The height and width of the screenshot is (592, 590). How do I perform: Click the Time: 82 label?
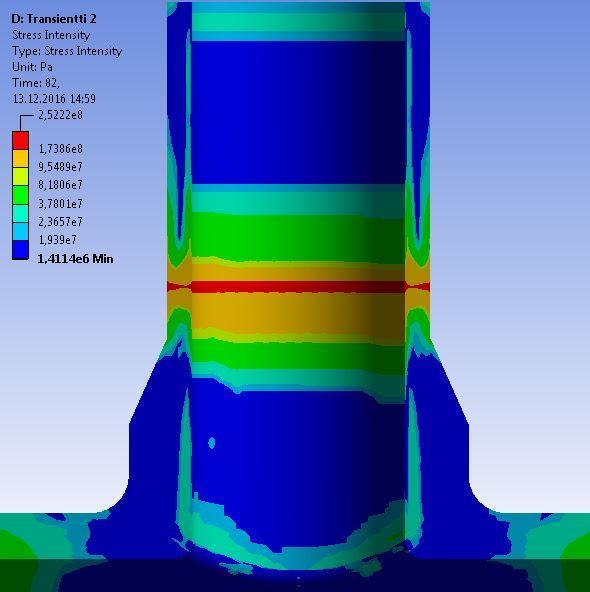tap(35, 83)
